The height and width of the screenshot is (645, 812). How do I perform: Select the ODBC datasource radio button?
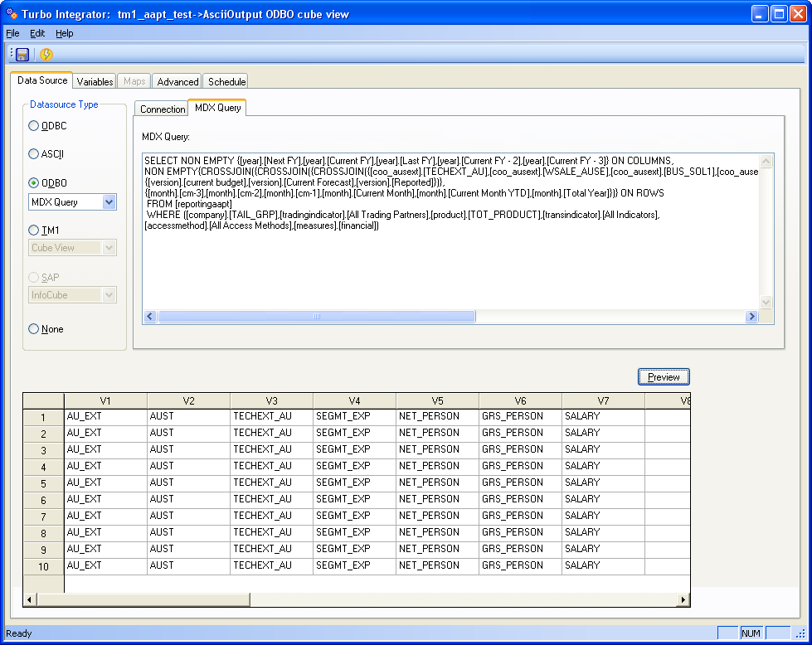(34, 126)
